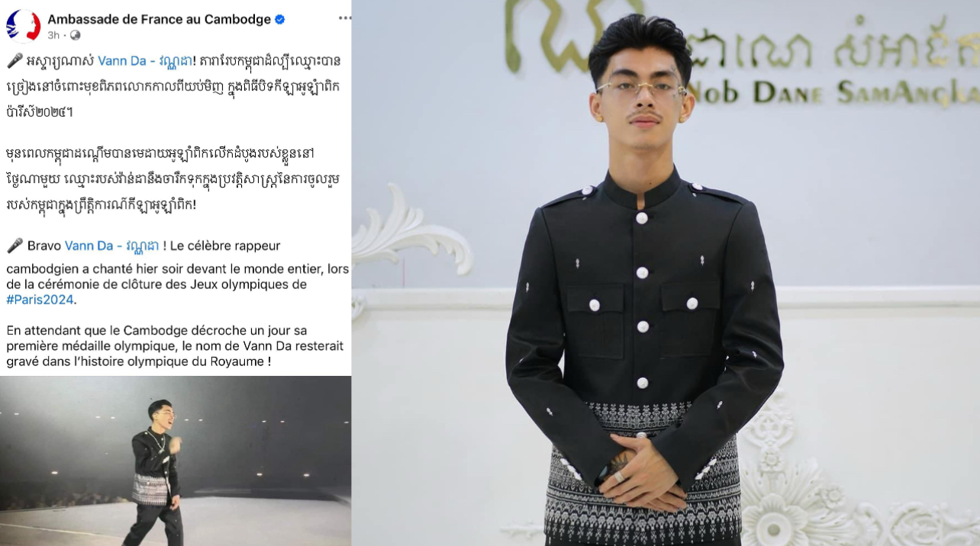Screen dimensions: 980x546
Task: Open the Ambassade de France profile avatar
Action: (23, 25)
